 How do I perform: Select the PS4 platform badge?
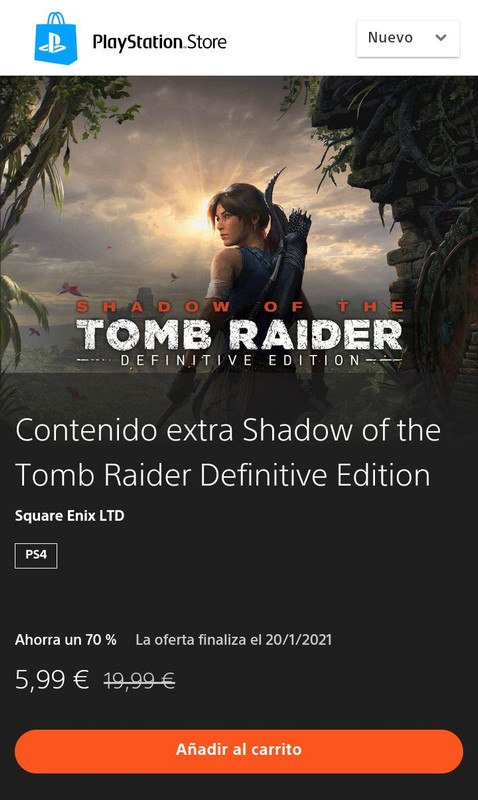click(x=36, y=555)
